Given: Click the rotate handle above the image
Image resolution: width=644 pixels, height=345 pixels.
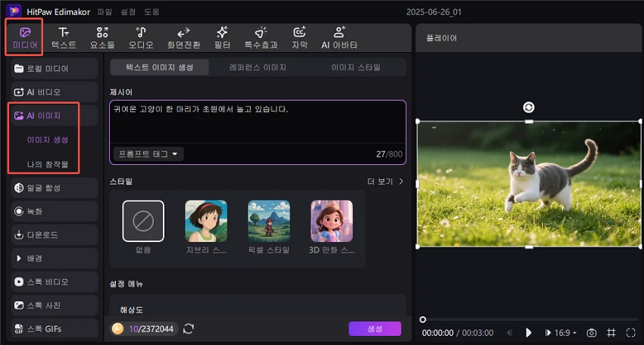Looking at the screenshot, I should pyautogui.click(x=529, y=107).
